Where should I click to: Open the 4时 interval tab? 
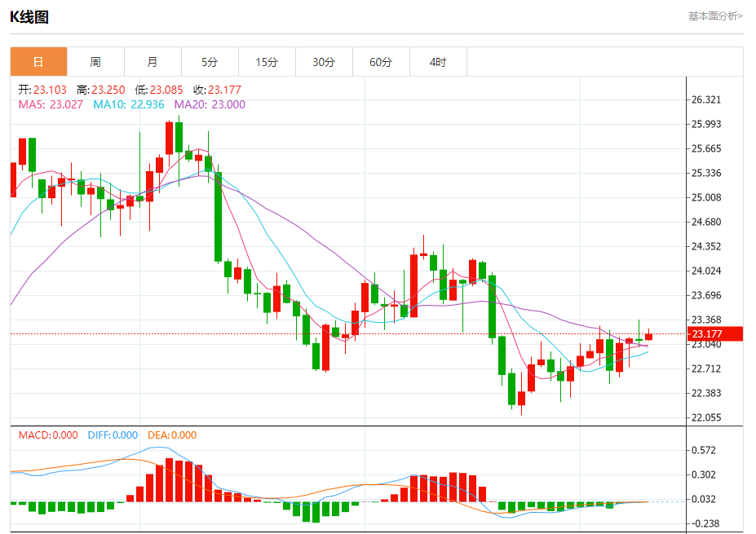pyautogui.click(x=438, y=62)
